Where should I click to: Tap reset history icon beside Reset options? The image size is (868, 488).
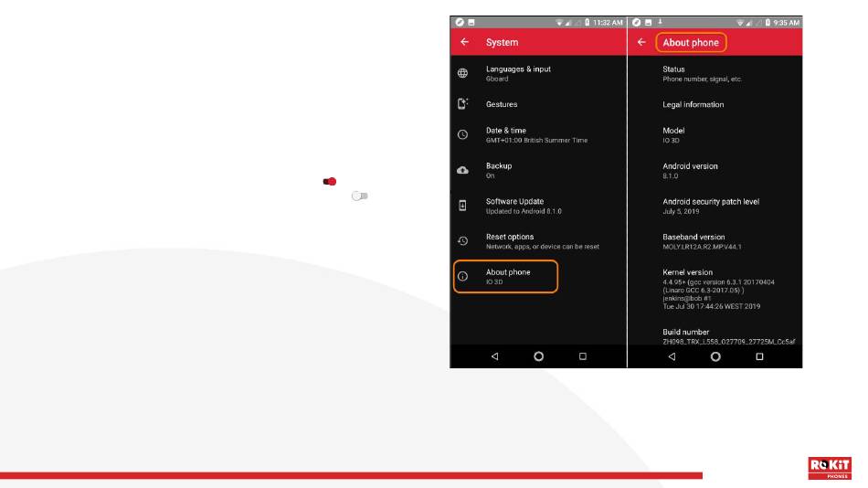[x=463, y=241]
